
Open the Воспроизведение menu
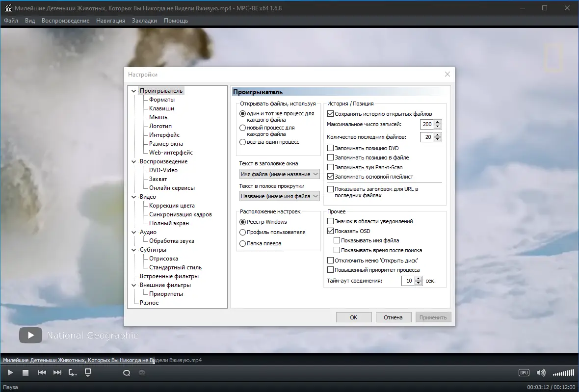65,21
